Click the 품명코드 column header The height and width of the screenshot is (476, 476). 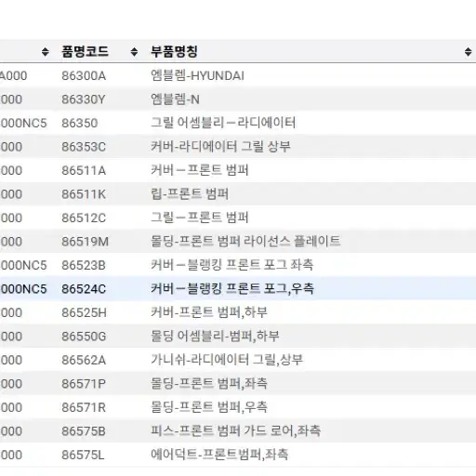[x=85, y=51]
